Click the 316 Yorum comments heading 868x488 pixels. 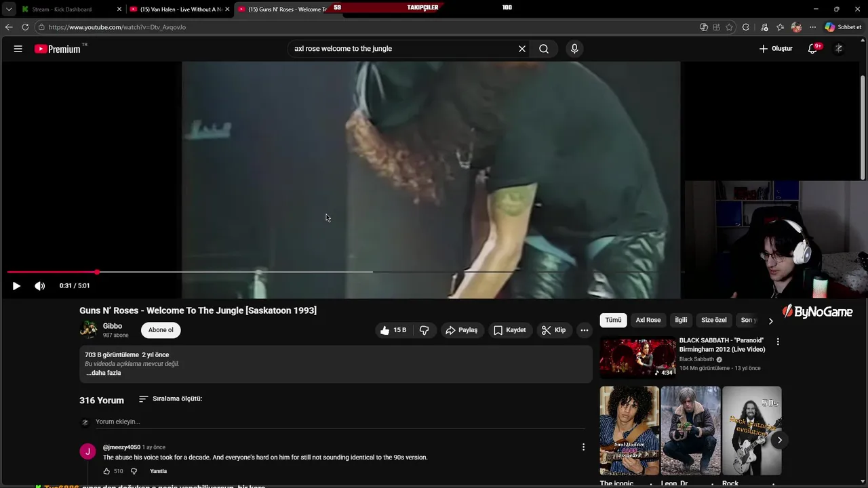102,400
